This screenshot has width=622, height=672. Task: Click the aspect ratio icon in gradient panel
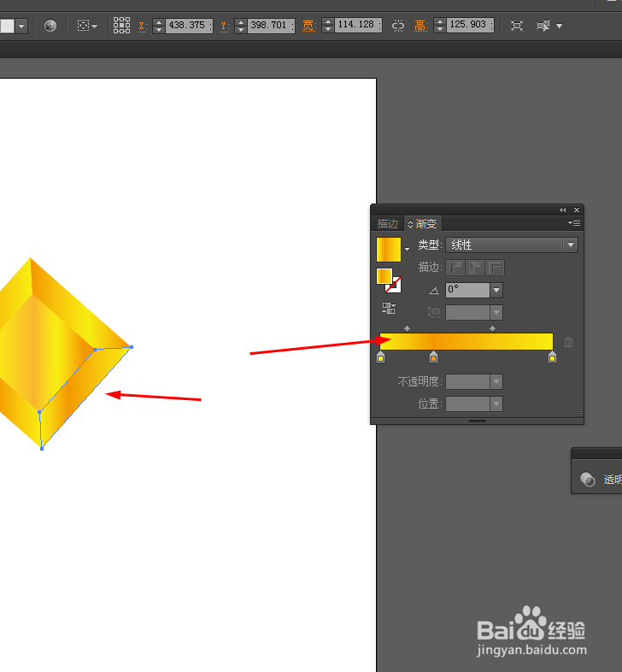click(434, 312)
